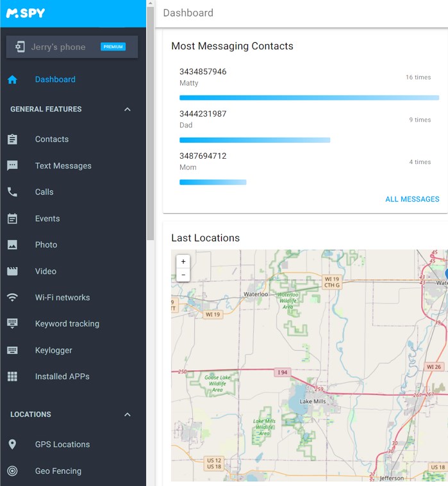Click the contact name Matty
This screenshot has height=486, width=448.
click(x=188, y=83)
